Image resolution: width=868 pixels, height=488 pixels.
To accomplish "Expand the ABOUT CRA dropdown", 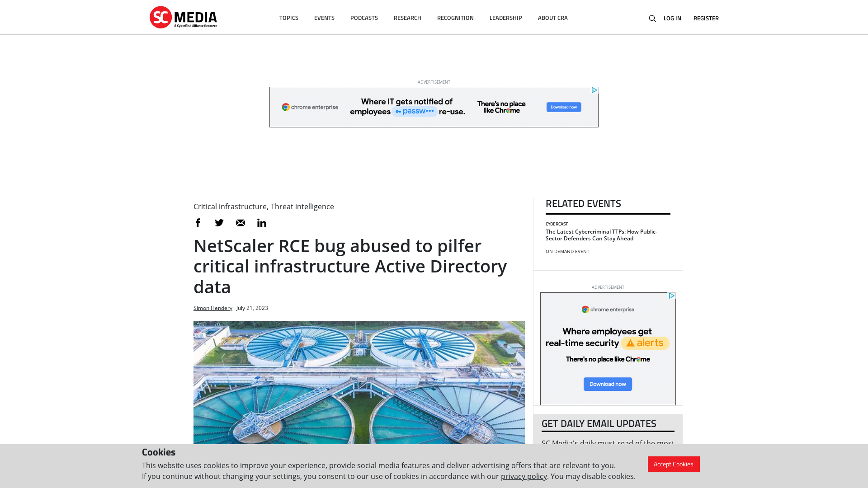I will pyautogui.click(x=552, y=17).
